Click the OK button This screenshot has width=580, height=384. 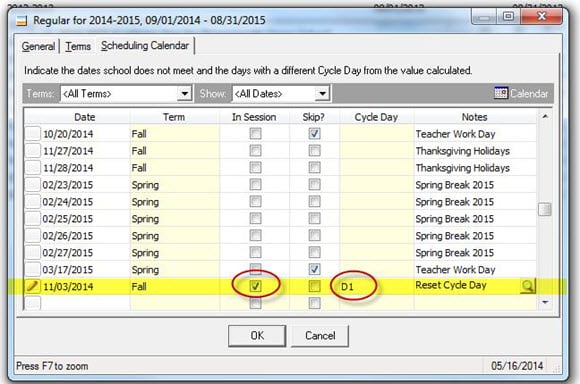click(257, 336)
